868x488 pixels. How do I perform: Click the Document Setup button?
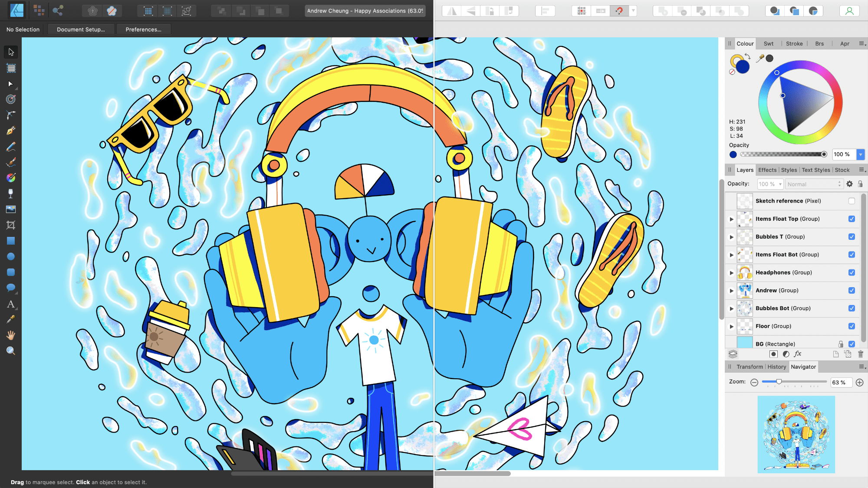pyautogui.click(x=80, y=29)
